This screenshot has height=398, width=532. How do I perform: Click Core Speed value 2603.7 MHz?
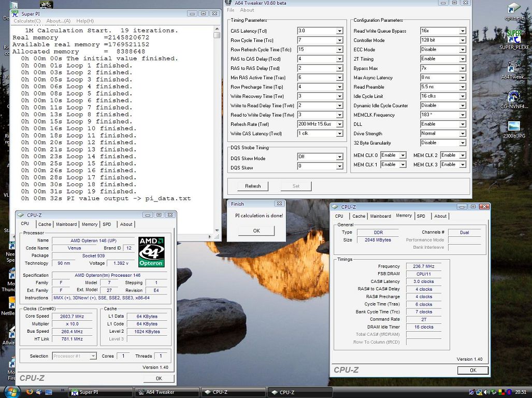point(72,316)
